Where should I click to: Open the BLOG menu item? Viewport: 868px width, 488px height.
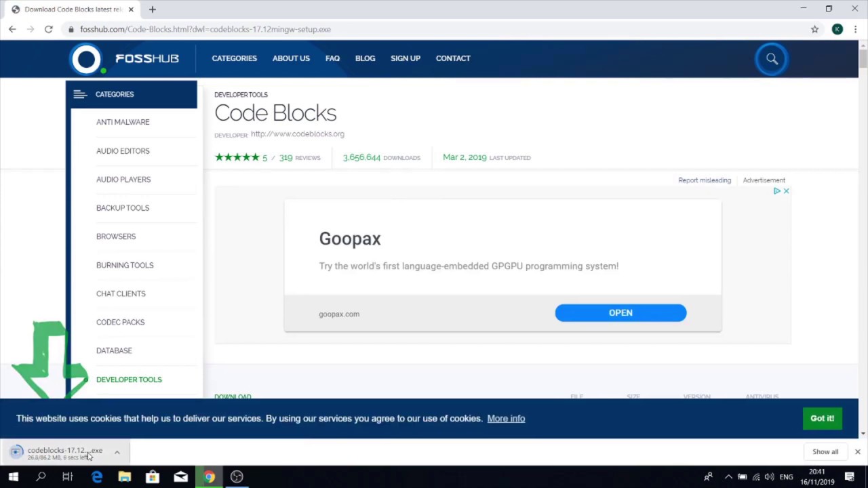[365, 58]
